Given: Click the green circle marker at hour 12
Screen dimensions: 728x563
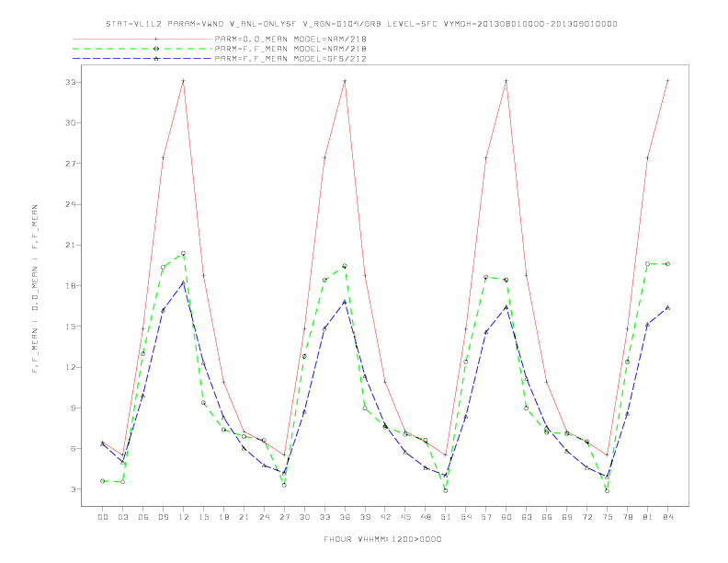Looking at the screenshot, I should [184, 254].
